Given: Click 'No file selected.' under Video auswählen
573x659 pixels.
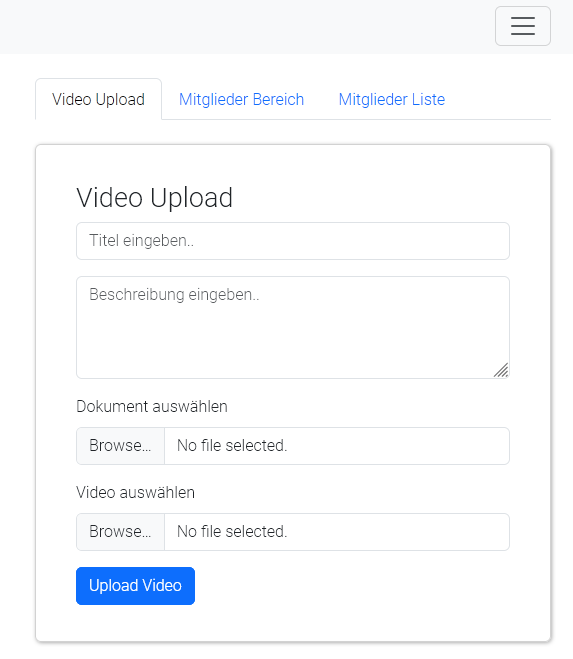Looking at the screenshot, I should [232, 532].
